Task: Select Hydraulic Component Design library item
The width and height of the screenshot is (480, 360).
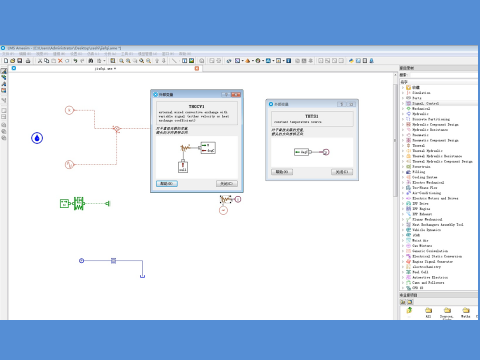Action: click(x=435, y=124)
